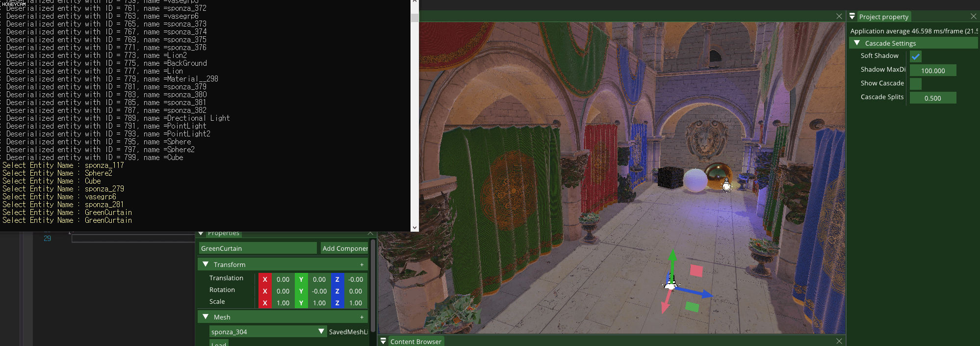Open the Mesh component plus menu
The height and width of the screenshot is (346, 980).
point(362,317)
